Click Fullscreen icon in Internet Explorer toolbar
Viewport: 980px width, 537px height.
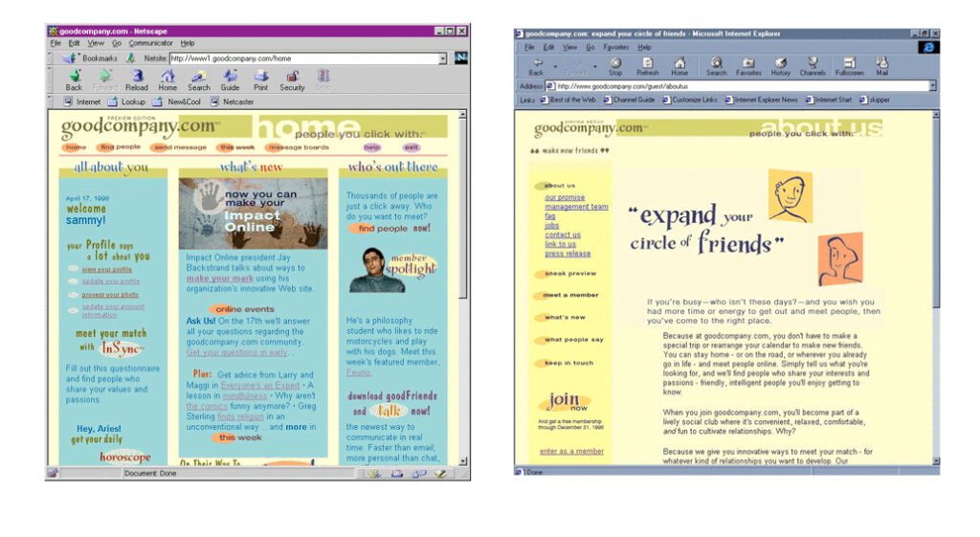850,66
